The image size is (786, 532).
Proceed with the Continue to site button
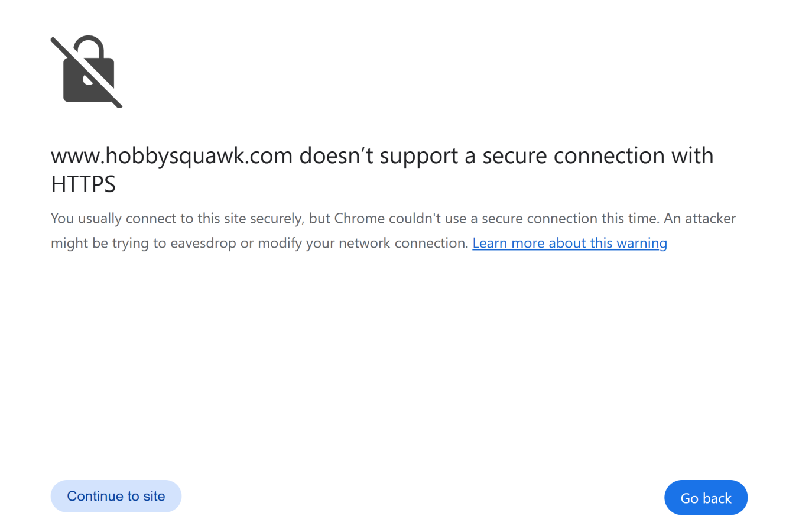[x=116, y=496]
